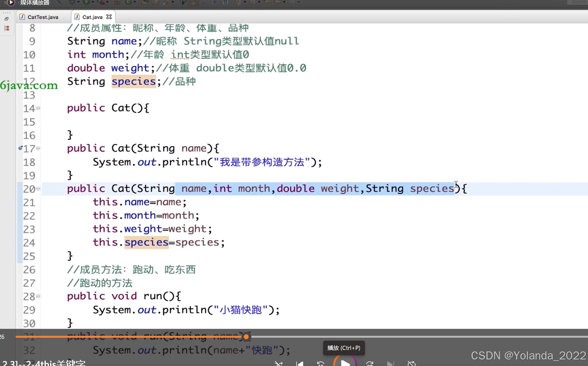588x366 pixels.
Task: Click the string "小猫快跑" on line 29
Action: point(241,310)
